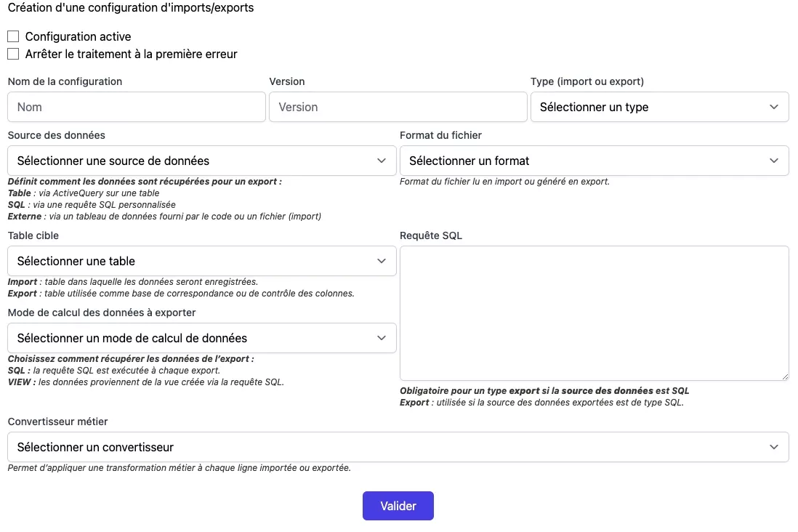This screenshot has width=798, height=532.
Task: Click the Nom de la configuration label
Action: click(x=65, y=81)
